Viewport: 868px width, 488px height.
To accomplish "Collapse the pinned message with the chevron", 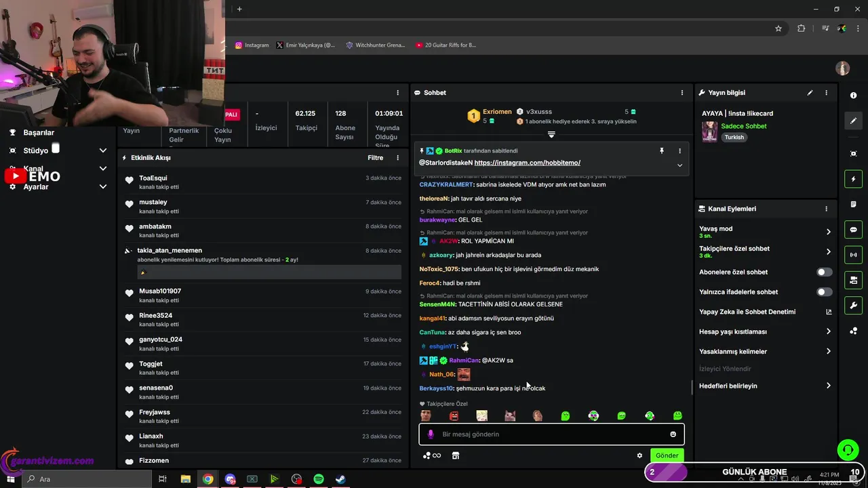I will 679,165.
